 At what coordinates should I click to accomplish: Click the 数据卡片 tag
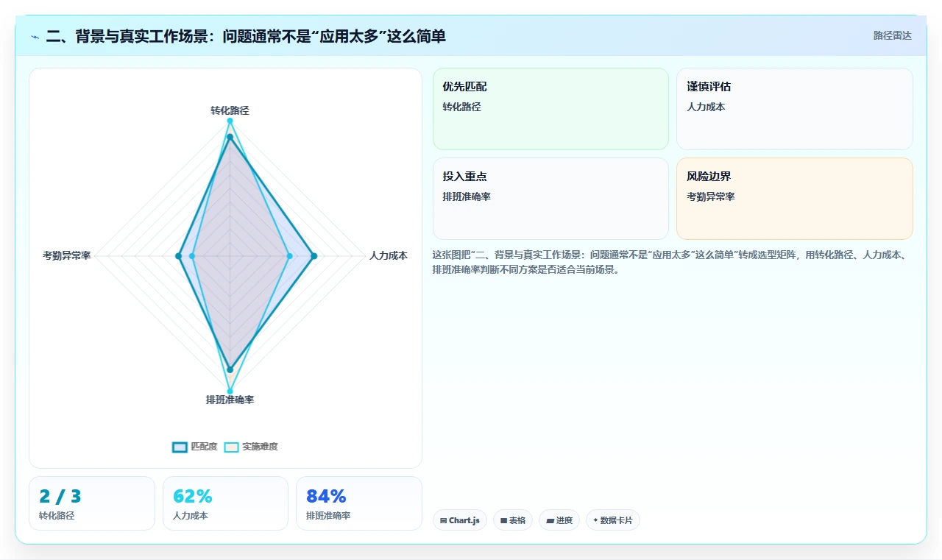(x=613, y=520)
